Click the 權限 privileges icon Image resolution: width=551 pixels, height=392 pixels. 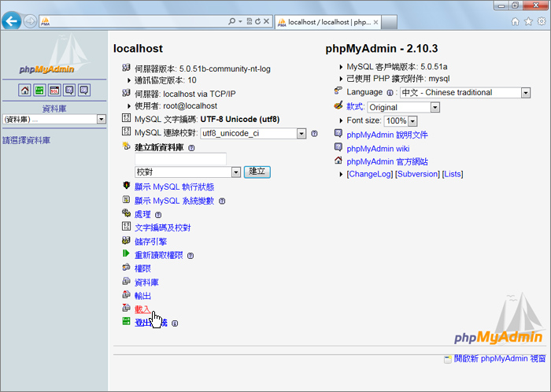(126, 268)
